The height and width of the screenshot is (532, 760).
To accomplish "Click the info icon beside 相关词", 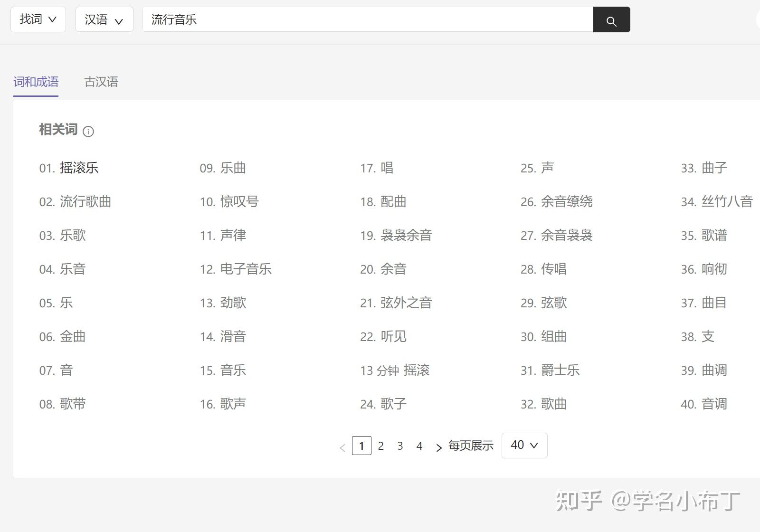I will point(88,132).
